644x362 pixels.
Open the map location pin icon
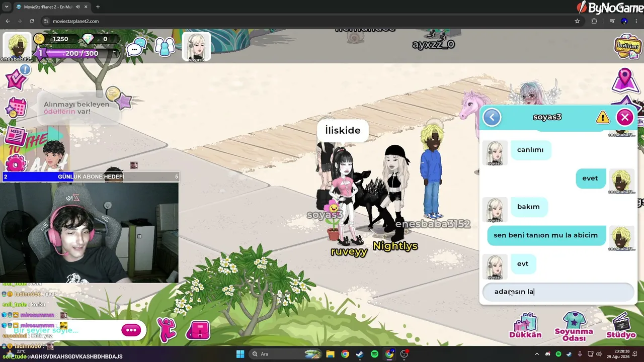point(625,80)
